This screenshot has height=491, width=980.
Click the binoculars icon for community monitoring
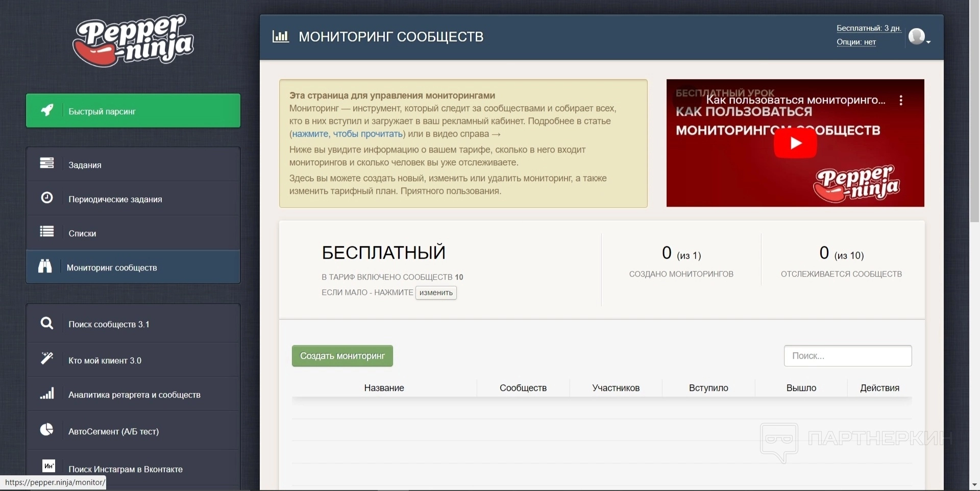(x=45, y=266)
